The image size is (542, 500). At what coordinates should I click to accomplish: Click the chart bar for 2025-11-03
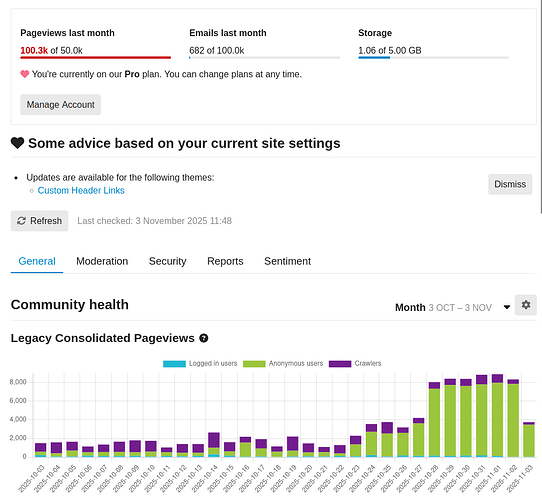[x=529, y=439]
